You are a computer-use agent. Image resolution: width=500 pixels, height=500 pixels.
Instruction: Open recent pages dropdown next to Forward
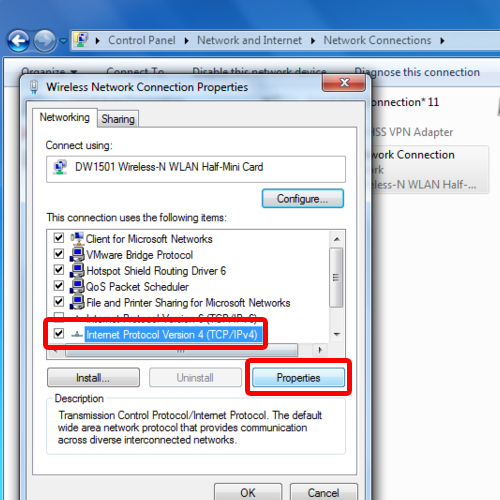(63, 41)
